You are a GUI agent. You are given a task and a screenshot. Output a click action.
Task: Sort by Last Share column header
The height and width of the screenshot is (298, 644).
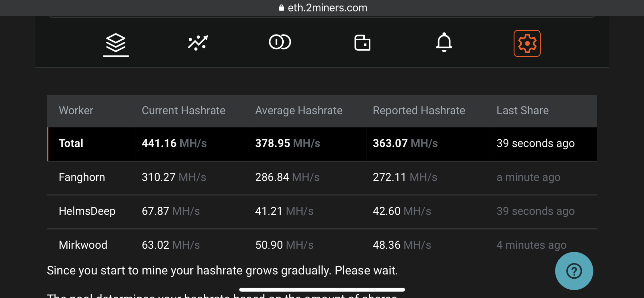coord(522,111)
